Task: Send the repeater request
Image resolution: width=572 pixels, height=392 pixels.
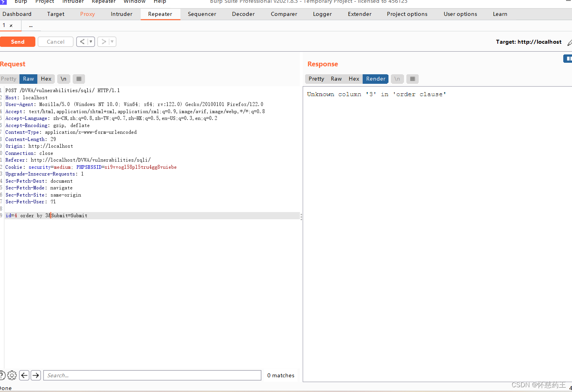Action: pyautogui.click(x=17, y=42)
